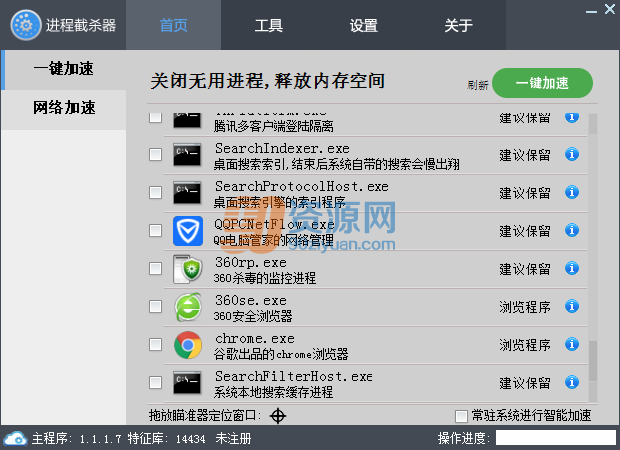The image size is (620, 450).
Task: Click the green 一键加速 button
Action: tap(542, 83)
